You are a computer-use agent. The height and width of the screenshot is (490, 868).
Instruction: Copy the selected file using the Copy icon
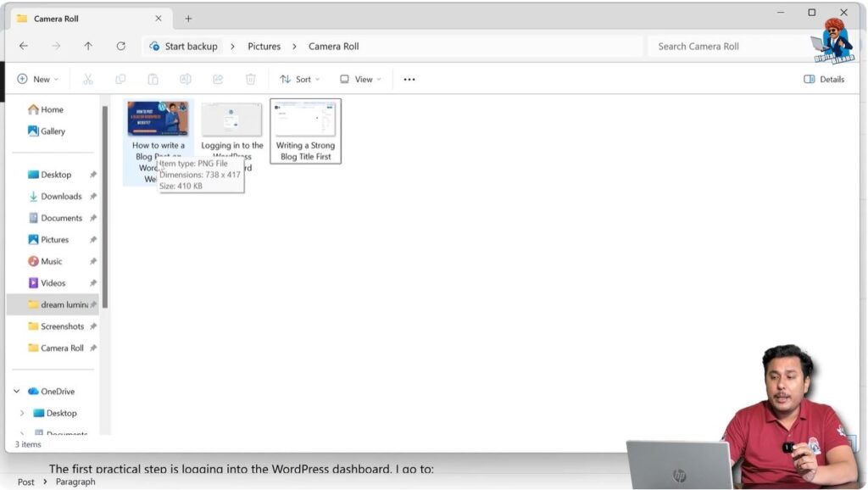[120, 79]
